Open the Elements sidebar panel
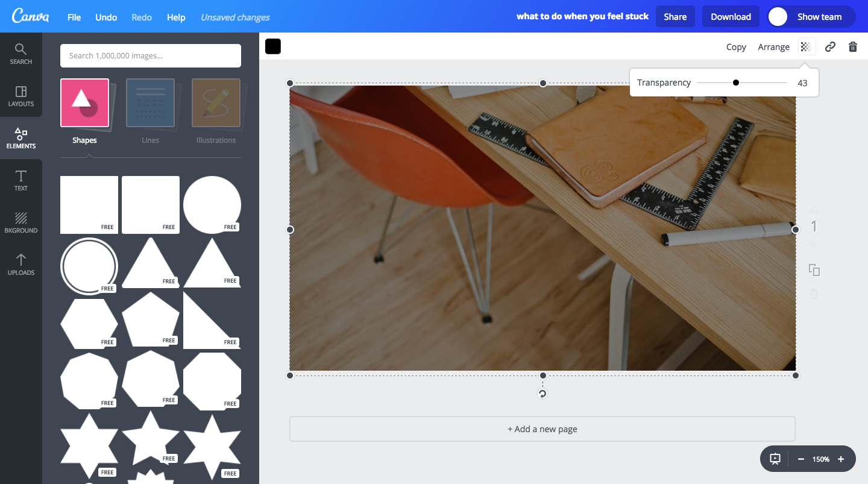This screenshot has height=484, width=868. [21, 138]
